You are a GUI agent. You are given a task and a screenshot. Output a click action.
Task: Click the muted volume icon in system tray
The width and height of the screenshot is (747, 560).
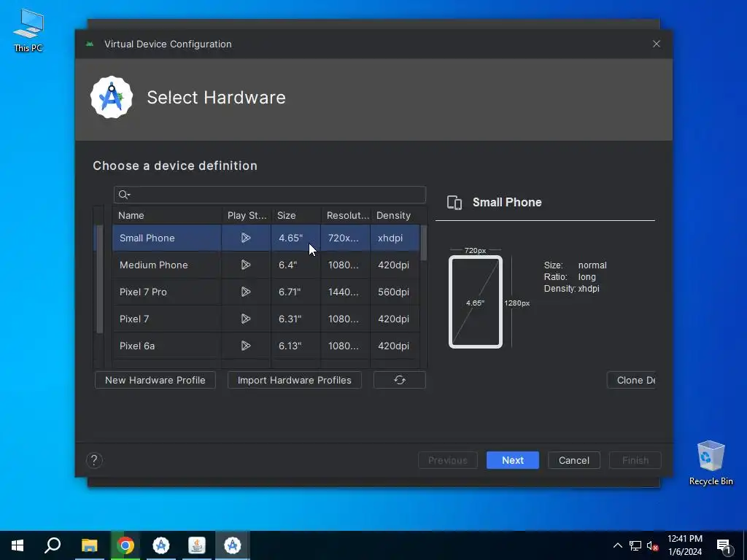point(652,545)
